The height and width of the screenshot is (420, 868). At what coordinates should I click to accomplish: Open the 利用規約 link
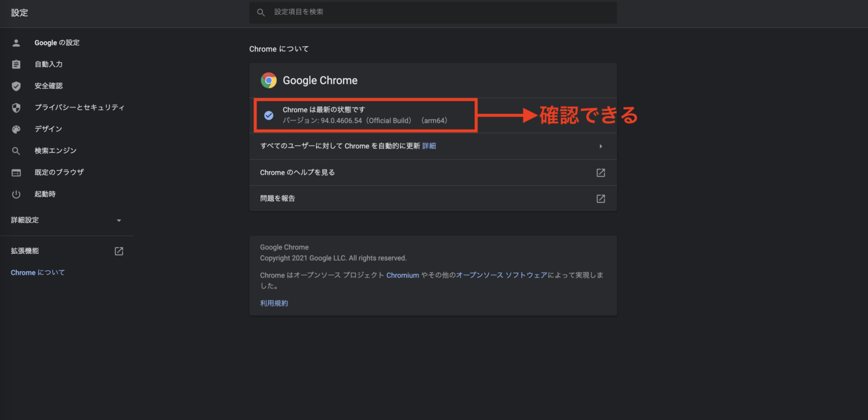click(274, 302)
